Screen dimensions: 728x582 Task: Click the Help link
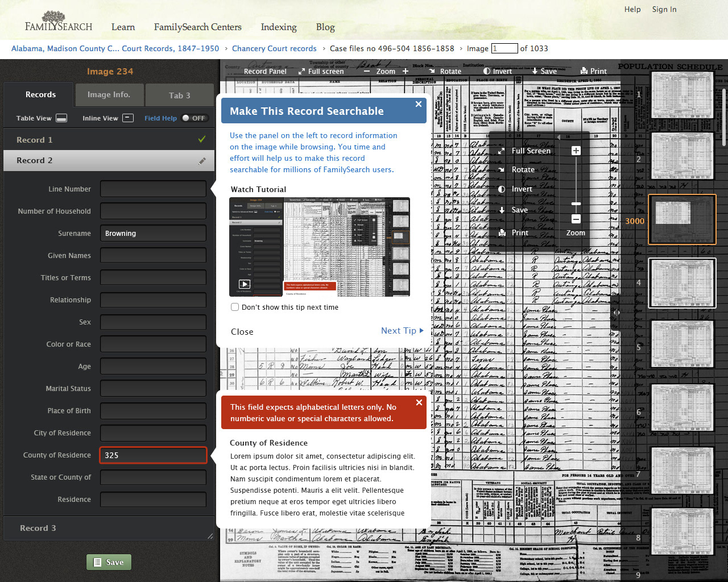(632, 9)
